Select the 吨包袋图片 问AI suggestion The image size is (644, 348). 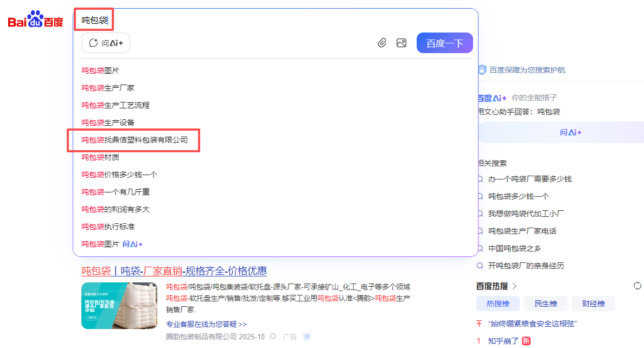coord(112,244)
